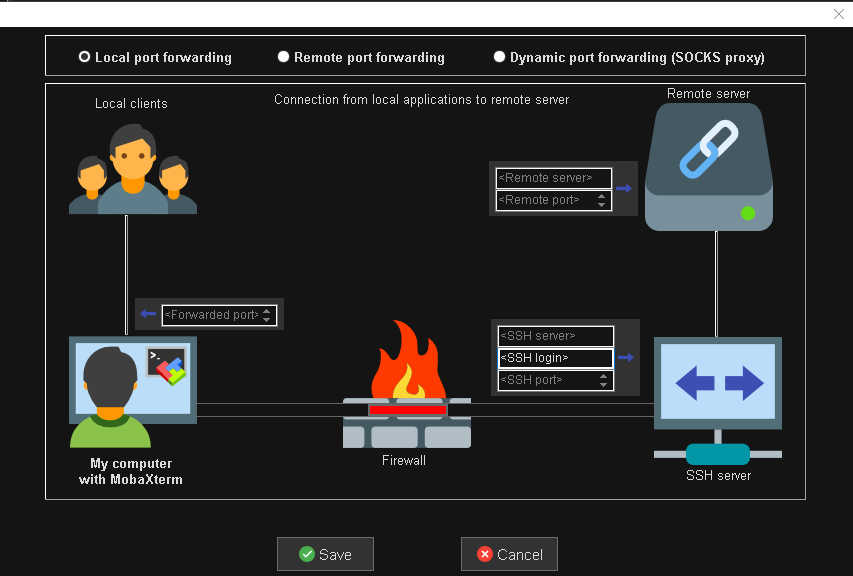Click the blue arrow beside SSH login field
Image resolution: width=853 pixels, height=576 pixels.
(x=626, y=357)
